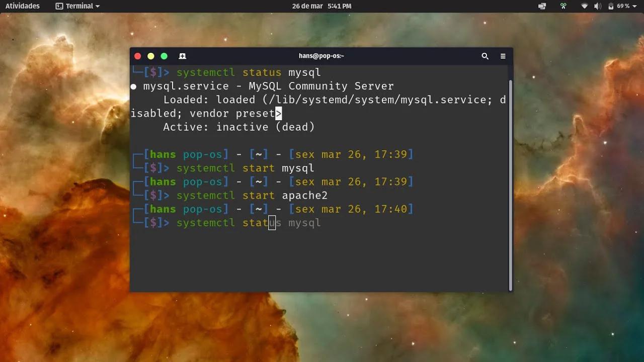The image size is (644, 362).
Task: Click the timestamp '[sex mar 26, 17:40]'
Action: [x=351, y=209]
